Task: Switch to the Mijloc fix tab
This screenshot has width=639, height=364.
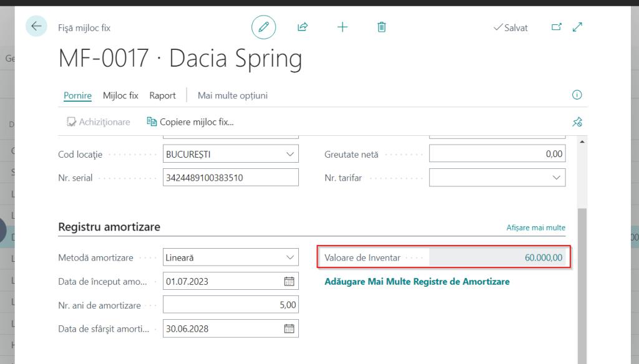Action: 120,95
